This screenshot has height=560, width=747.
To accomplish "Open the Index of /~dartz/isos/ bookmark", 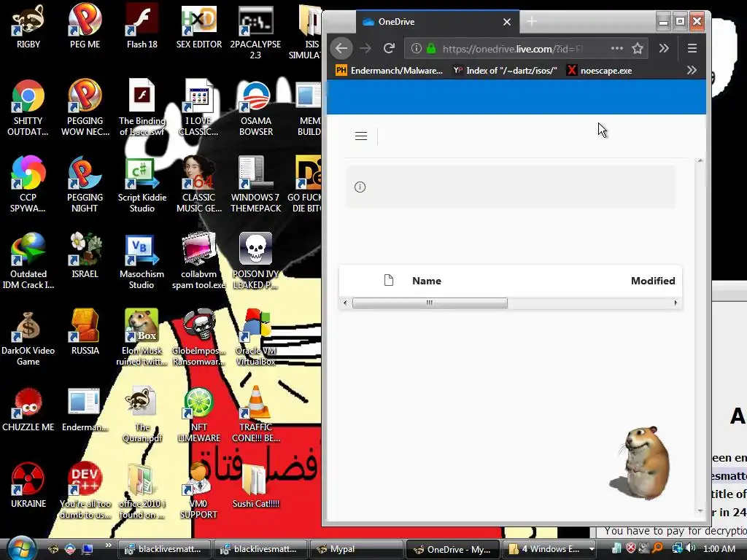I will pos(505,71).
